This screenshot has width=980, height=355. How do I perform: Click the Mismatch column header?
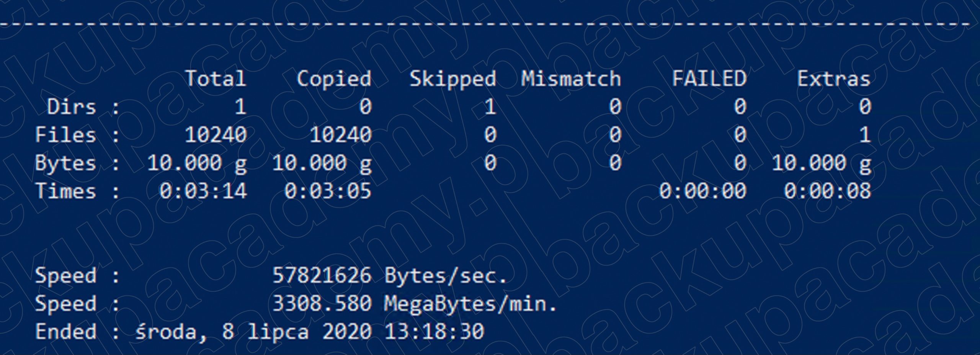tap(571, 79)
